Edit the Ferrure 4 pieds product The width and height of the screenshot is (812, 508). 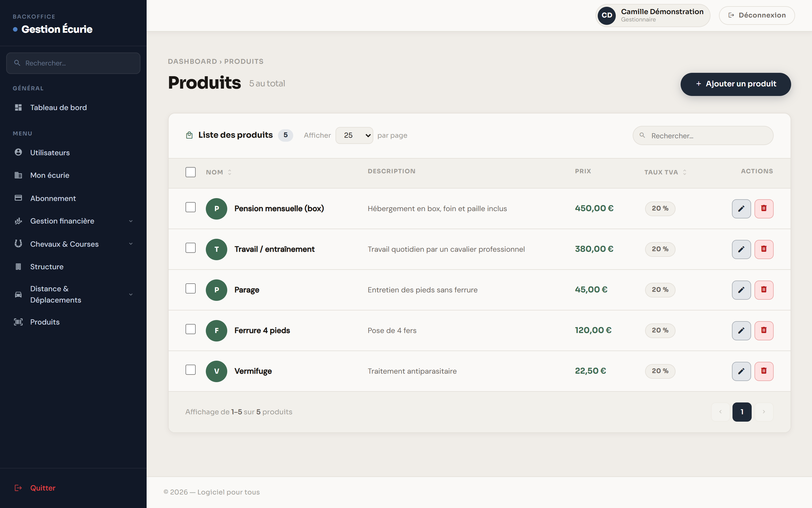click(x=741, y=330)
